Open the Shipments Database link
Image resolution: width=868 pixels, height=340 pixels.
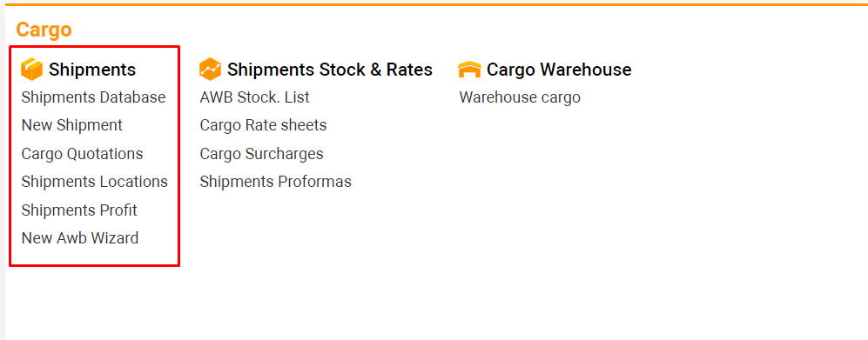coord(93,97)
